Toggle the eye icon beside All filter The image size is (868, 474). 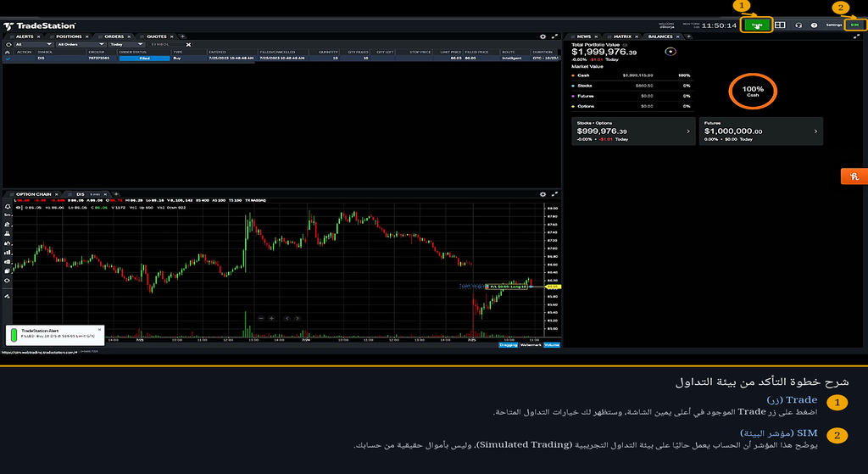(x=8, y=44)
